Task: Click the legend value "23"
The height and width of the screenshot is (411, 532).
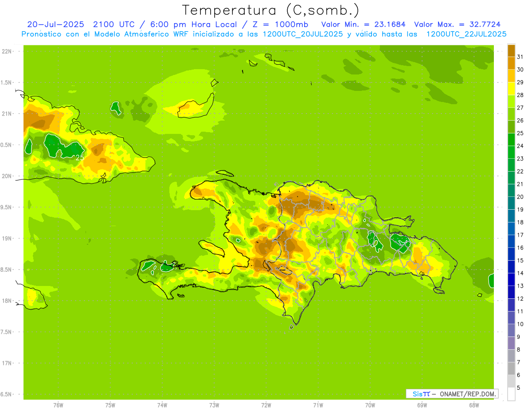Action: tap(520, 158)
